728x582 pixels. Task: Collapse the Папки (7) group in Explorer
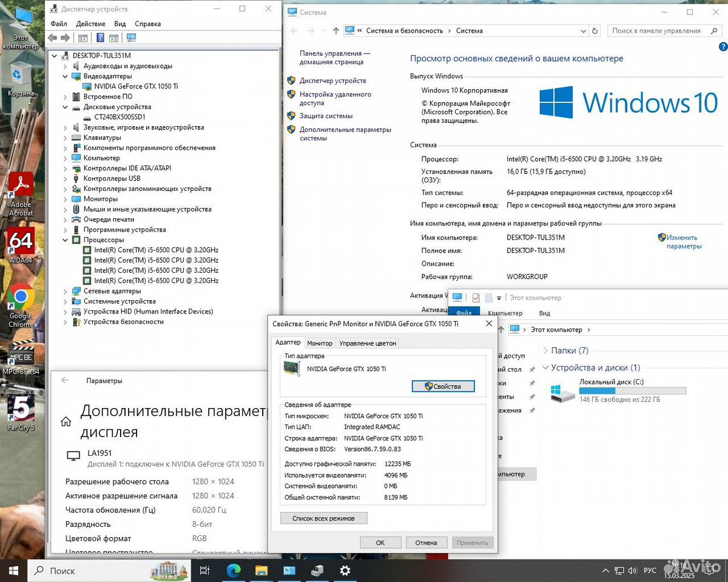tap(545, 350)
